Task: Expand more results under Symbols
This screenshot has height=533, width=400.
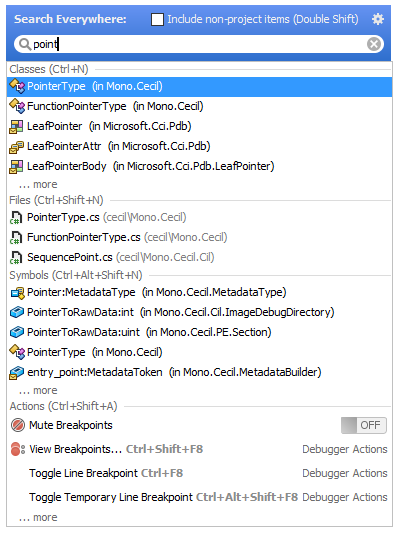Action: [38, 390]
